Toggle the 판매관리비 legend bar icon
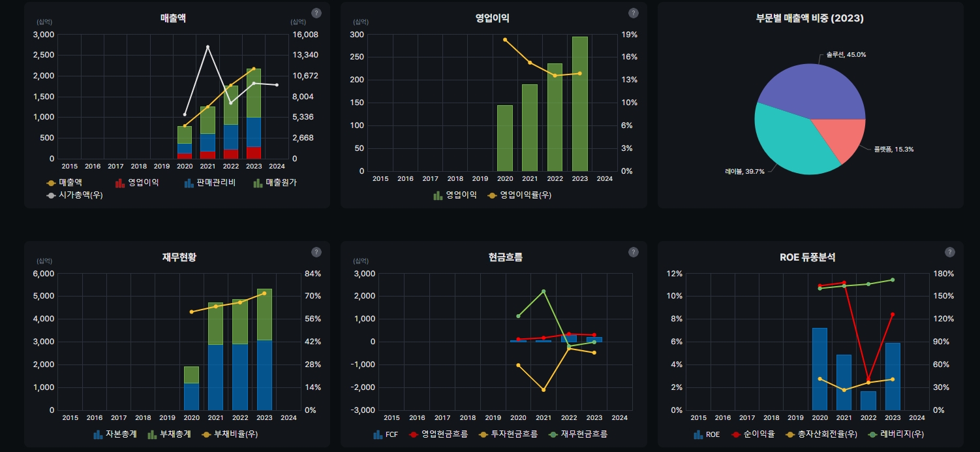 pos(189,183)
